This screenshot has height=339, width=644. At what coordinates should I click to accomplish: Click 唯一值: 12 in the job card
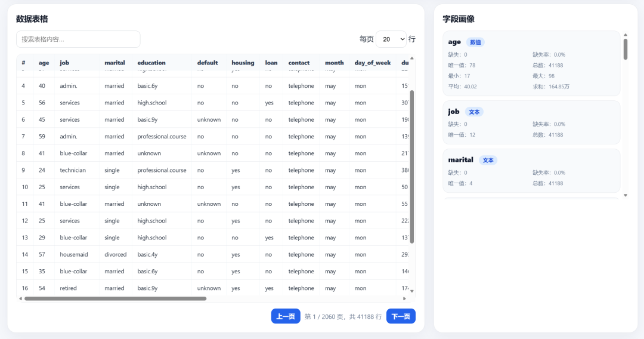pos(462,135)
